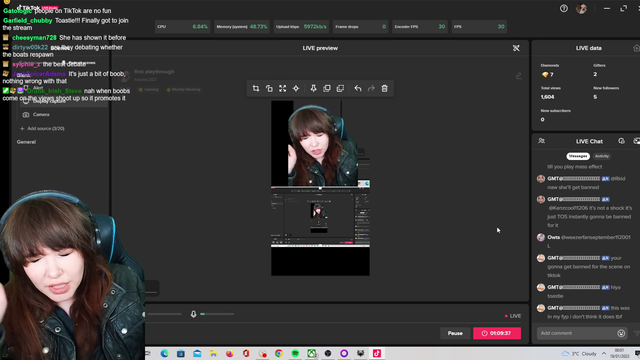The width and height of the screenshot is (640, 360).
Task: Click the Encoder FPS stat
Action: tap(420, 27)
